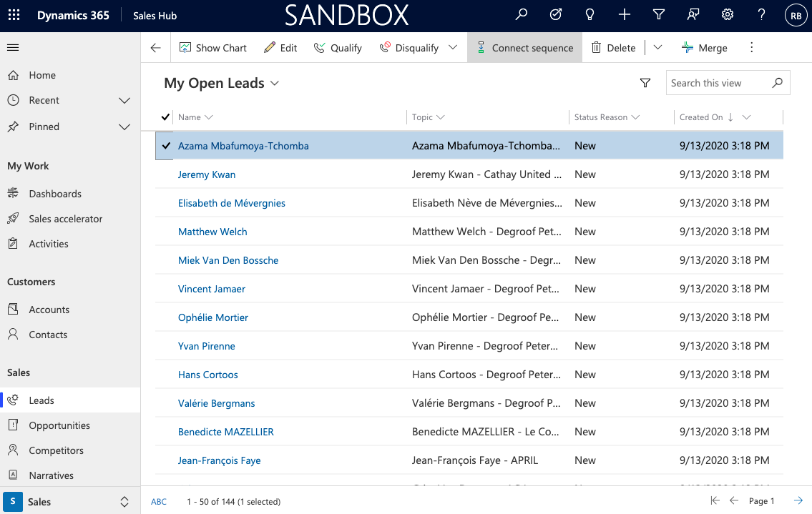Open the view filter funnel beside the search box
The height and width of the screenshot is (514, 812).
(x=645, y=83)
